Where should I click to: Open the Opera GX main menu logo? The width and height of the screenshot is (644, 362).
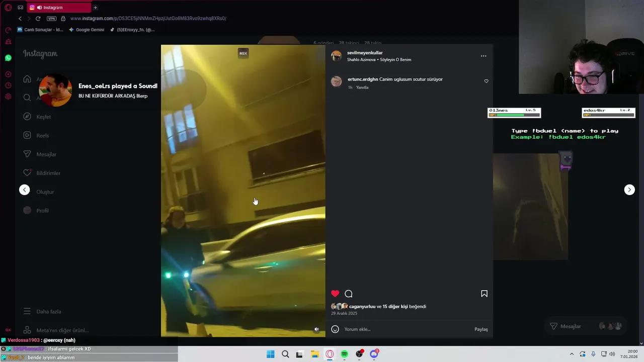click(x=8, y=8)
